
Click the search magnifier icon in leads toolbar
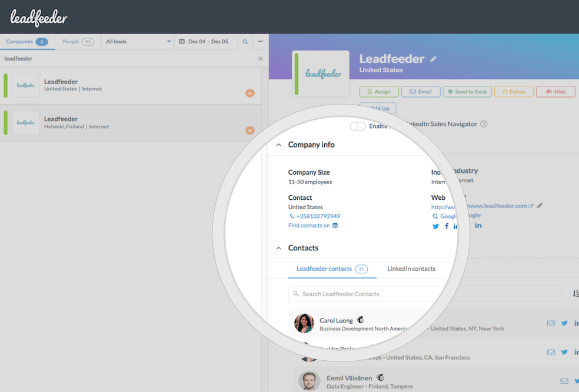coord(245,42)
